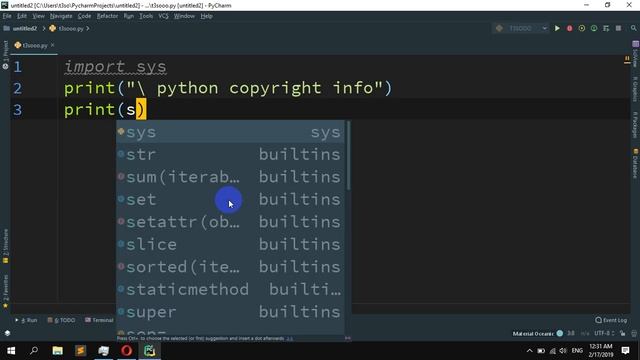Click PyCharm icon on taskbar

(149, 351)
